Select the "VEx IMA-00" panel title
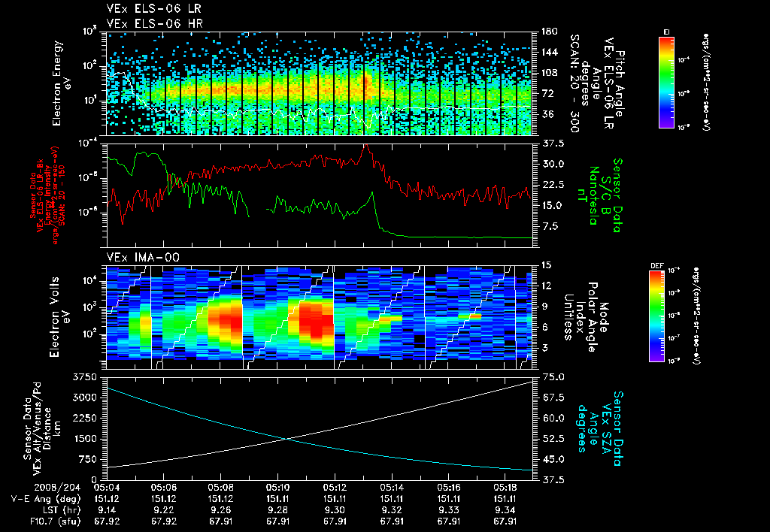Viewport: 770px width, 532px height. pos(143,257)
